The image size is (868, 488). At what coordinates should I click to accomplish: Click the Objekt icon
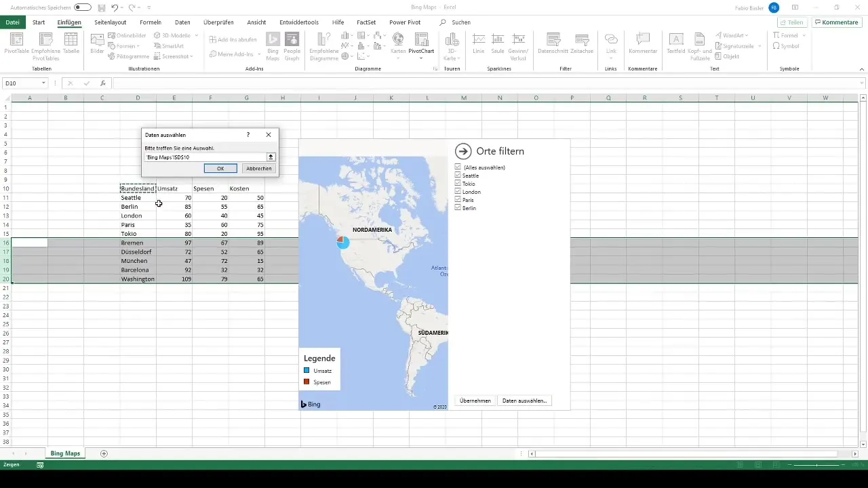coord(726,56)
